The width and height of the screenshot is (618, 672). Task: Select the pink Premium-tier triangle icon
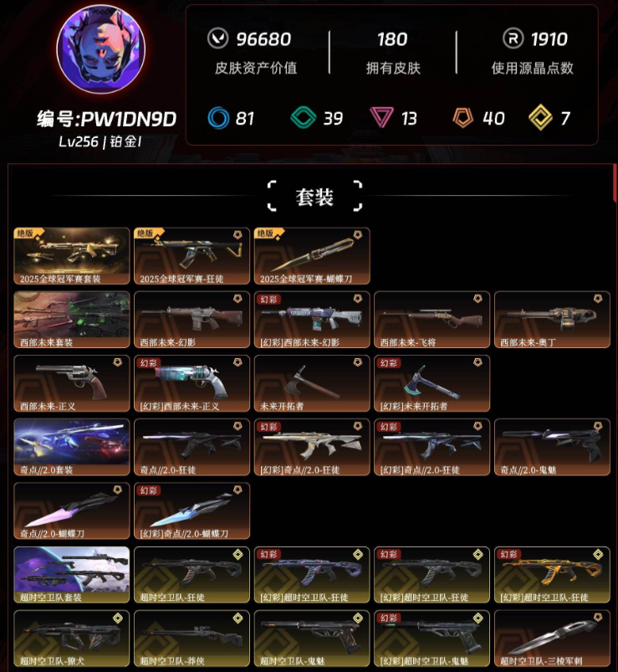381,118
